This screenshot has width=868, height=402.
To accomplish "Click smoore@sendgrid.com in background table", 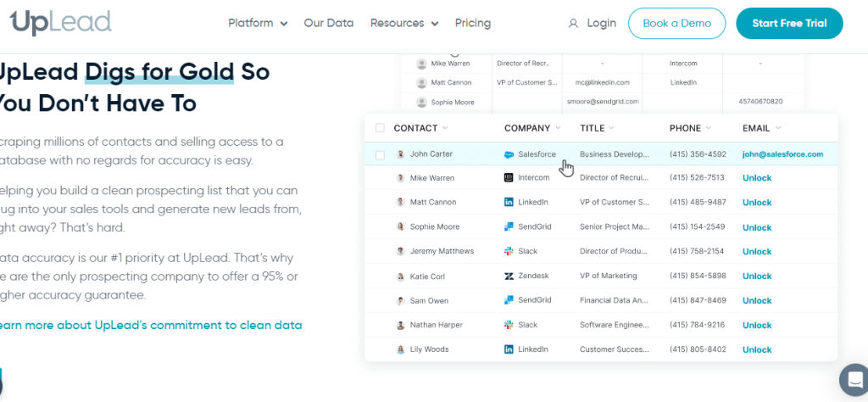I will [x=603, y=101].
